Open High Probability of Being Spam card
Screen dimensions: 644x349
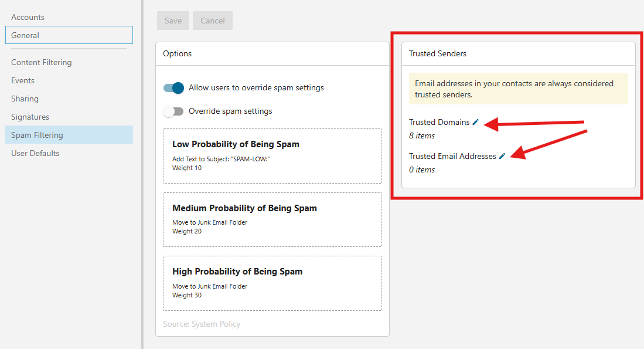[x=272, y=283]
